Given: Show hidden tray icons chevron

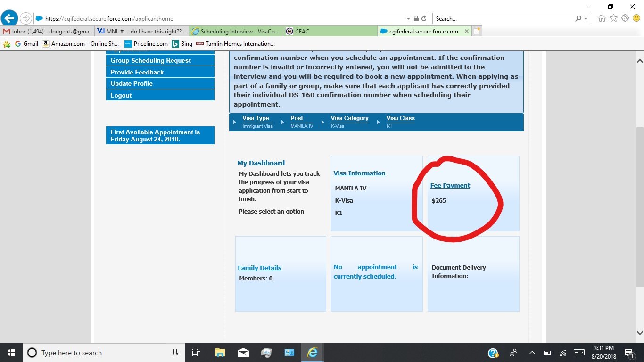Looking at the screenshot, I should click(x=532, y=353).
